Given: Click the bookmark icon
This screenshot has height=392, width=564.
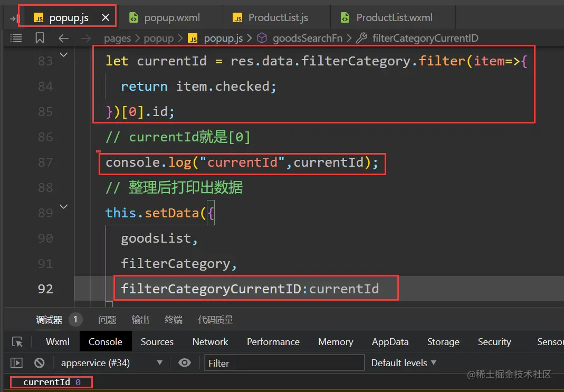Looking at the screenshot, I should coord(40,38).
